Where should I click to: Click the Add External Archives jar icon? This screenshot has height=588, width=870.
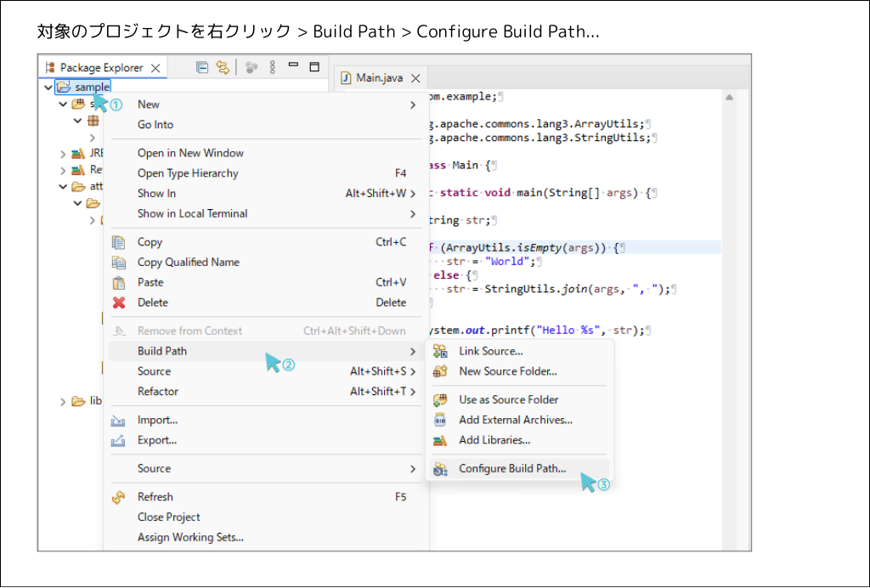click(x=441, y=420)
